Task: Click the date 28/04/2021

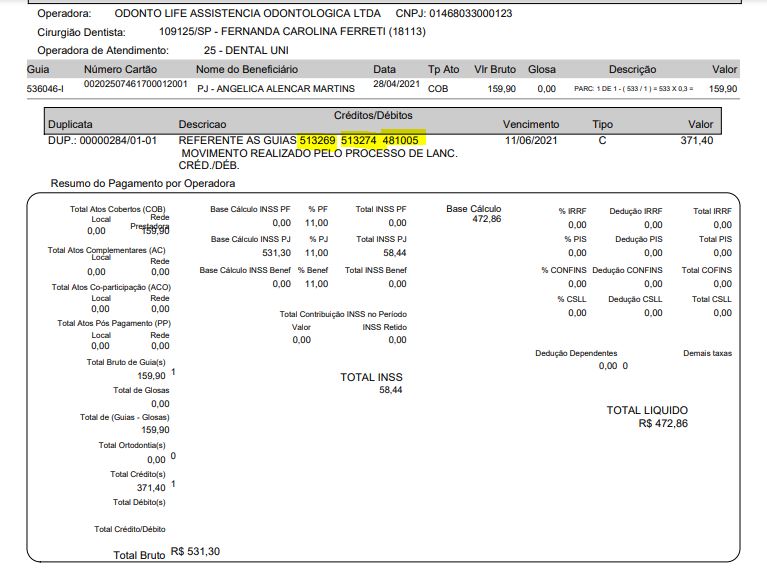Action: (396, 84)
